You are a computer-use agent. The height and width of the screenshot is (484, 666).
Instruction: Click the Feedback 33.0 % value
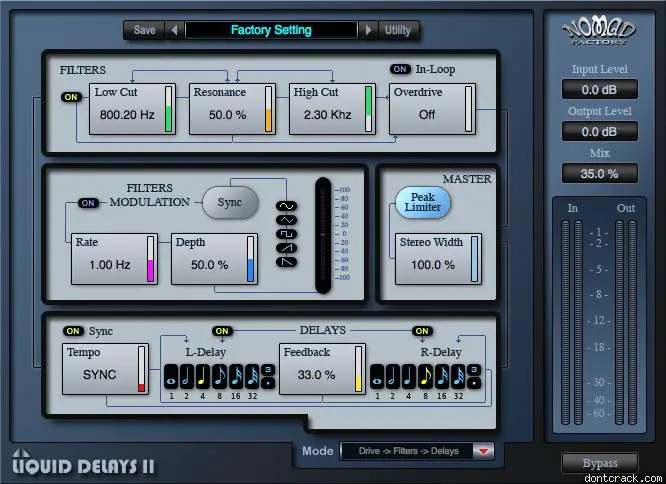click(316, 375)
